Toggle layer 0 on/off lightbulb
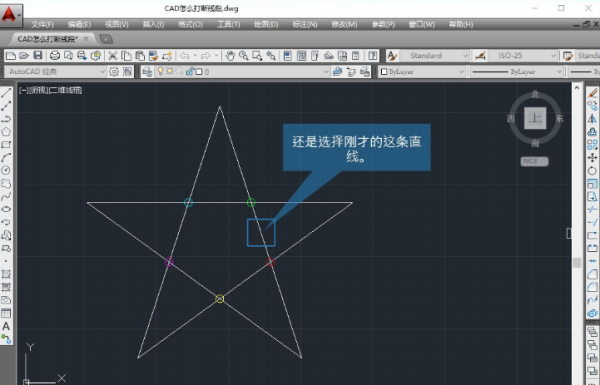Image resolution: width=600 pixels, height=385 pixels. pyautogui.click(x=160, y=71)
